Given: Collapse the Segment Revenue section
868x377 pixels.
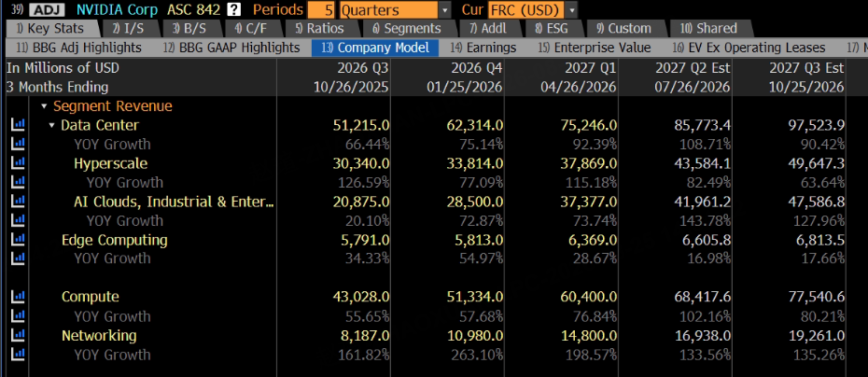Looking at the screenshot, I should (44, 106).
